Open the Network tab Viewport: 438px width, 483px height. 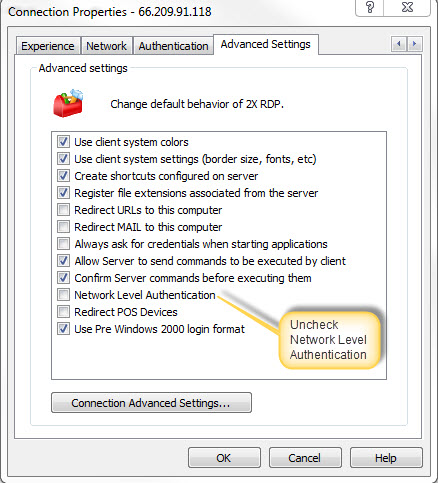[x=107, y=46]
